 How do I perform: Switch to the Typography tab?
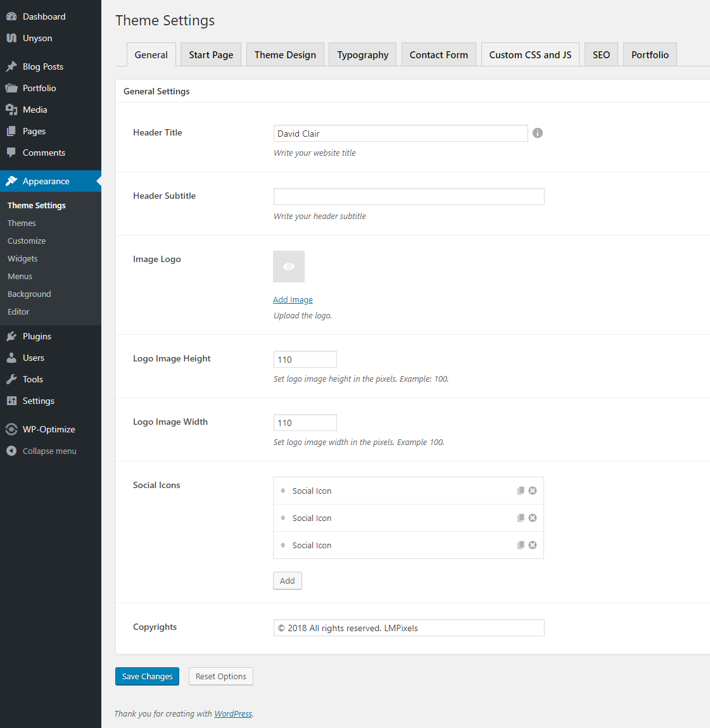tap(362, 54)
